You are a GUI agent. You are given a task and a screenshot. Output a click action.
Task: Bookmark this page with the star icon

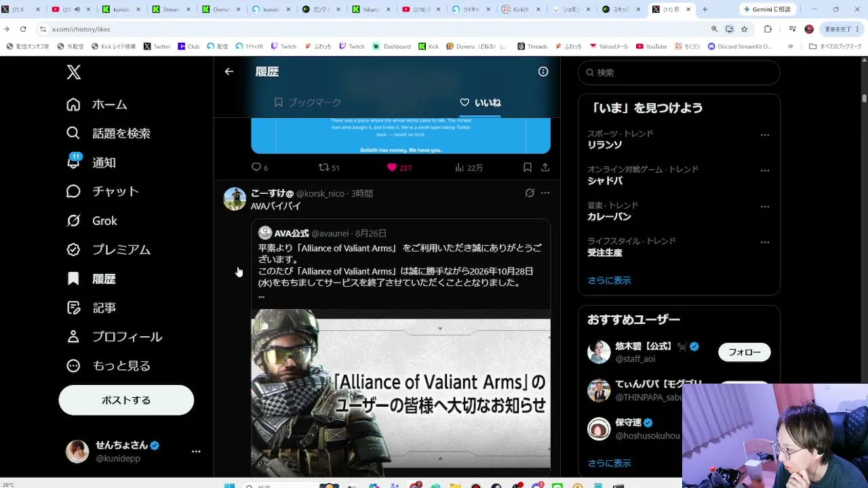click(744, 29)
